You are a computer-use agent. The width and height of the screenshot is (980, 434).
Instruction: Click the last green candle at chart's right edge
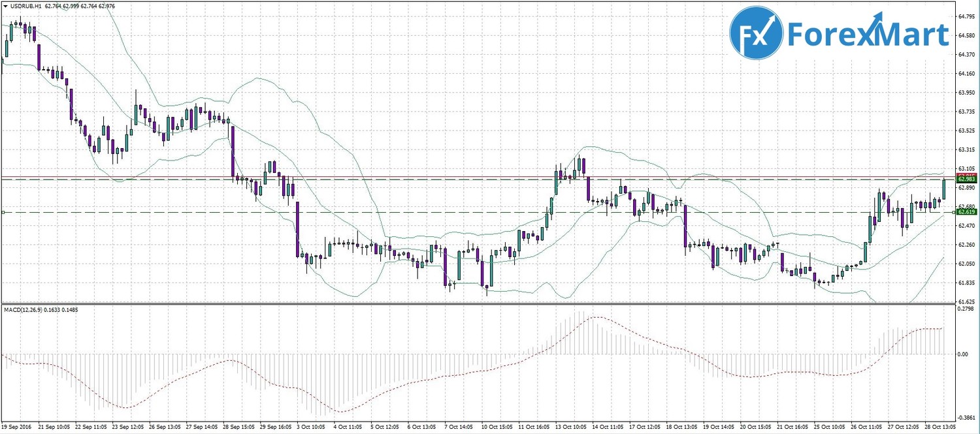tap(944, 189)
